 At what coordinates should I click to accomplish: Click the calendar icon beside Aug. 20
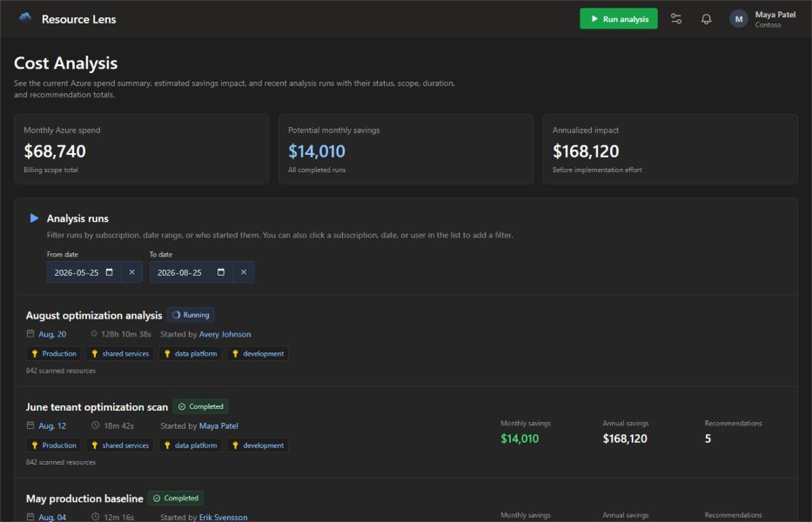click(30, 334)
